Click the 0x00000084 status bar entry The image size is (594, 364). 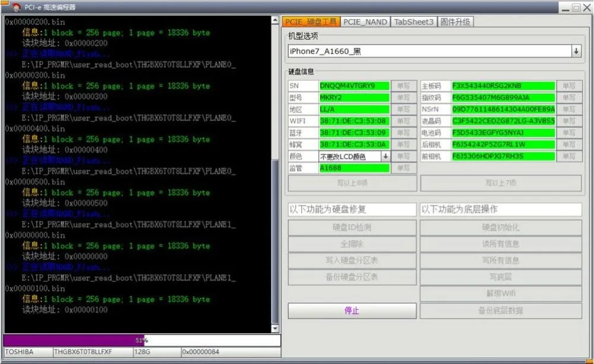pos(230,352)
